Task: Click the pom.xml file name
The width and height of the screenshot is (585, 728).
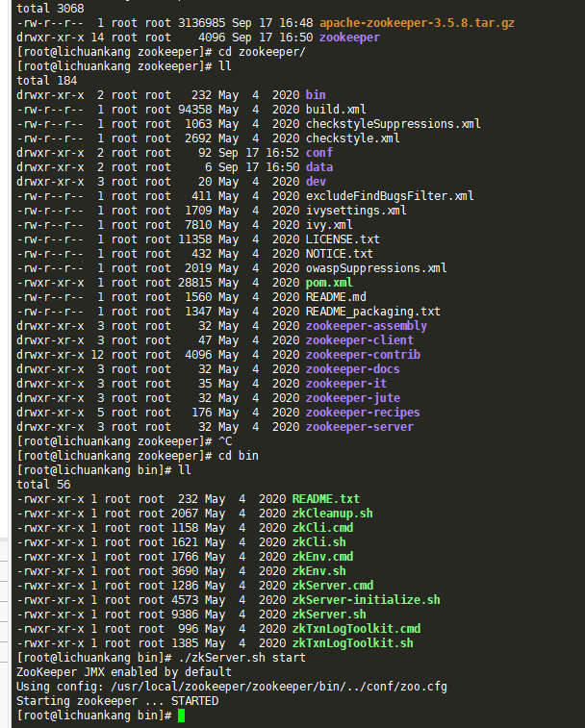Action: pyautogui.click(x=329, y=283)
